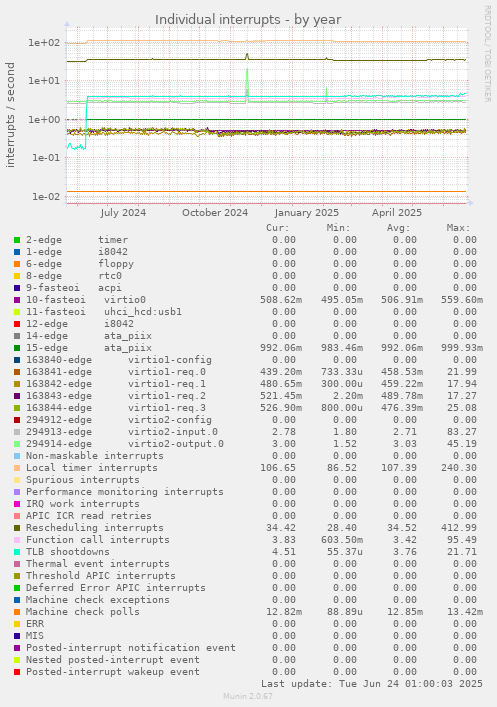The image size is (497, 707).
Task: Click the red Posted-interrupt wakeup event swatch
Action: click(17, 672)
